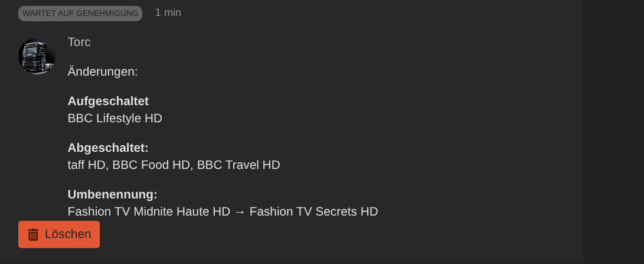The width and height of the screenshot is (644, 264).
Task: Click 'Fashion TV Secrets HD' new name
Action: (313, 211)
